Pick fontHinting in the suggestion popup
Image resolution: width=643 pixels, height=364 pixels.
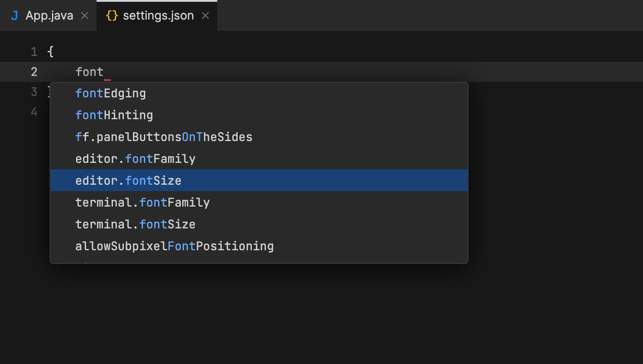[114, 115]
